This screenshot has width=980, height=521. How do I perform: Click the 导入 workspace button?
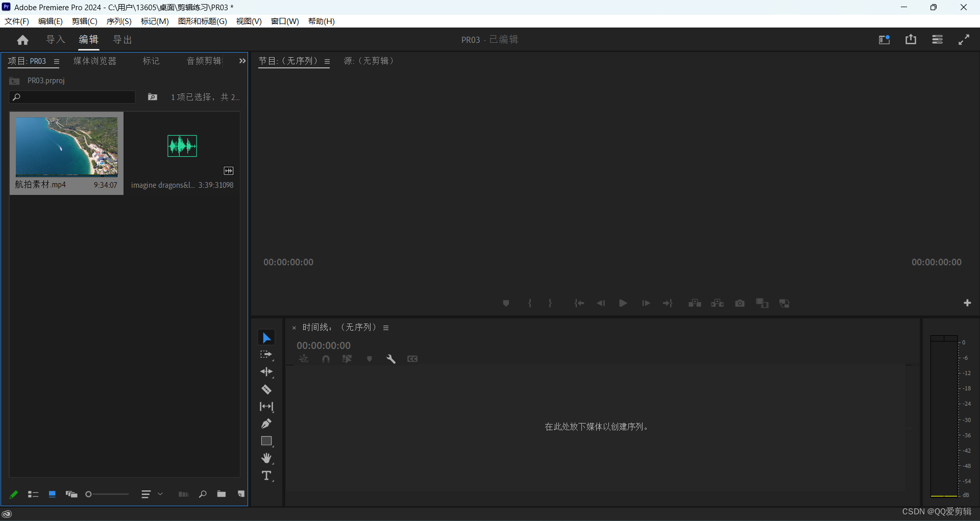(56, 40)
